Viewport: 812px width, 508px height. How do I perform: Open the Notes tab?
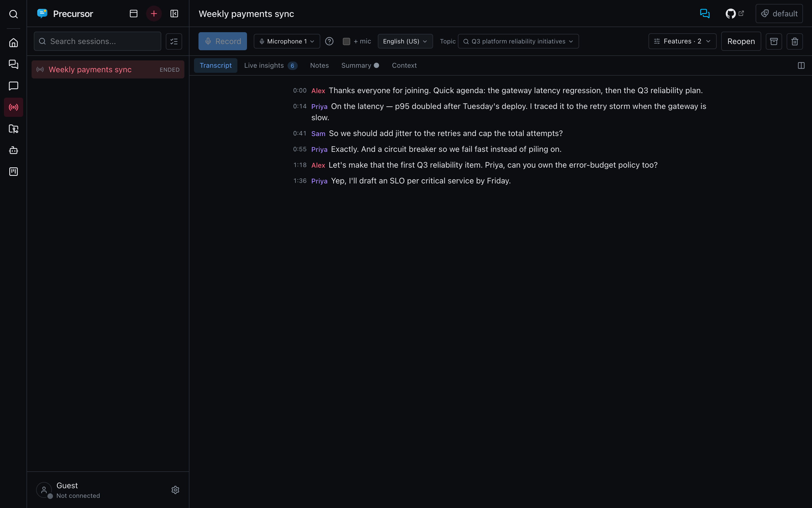(x=319, y=65)
